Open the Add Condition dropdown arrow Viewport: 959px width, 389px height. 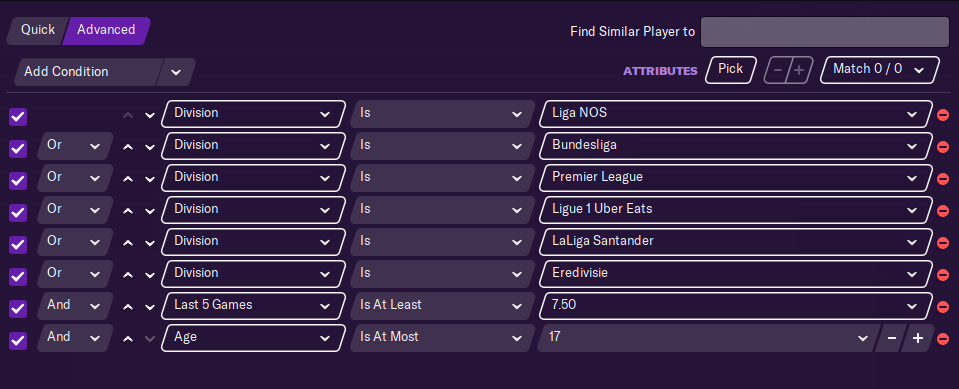(176, 72)
